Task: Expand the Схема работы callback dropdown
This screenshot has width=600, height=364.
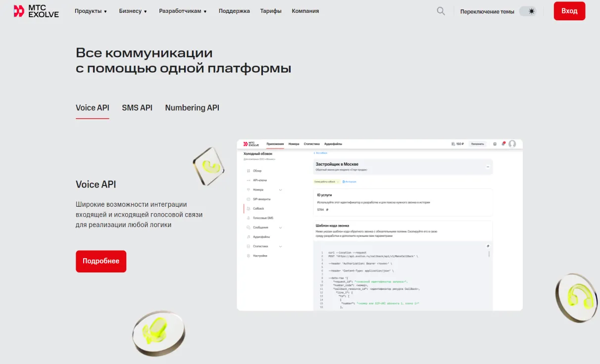Action: point(327,182)
